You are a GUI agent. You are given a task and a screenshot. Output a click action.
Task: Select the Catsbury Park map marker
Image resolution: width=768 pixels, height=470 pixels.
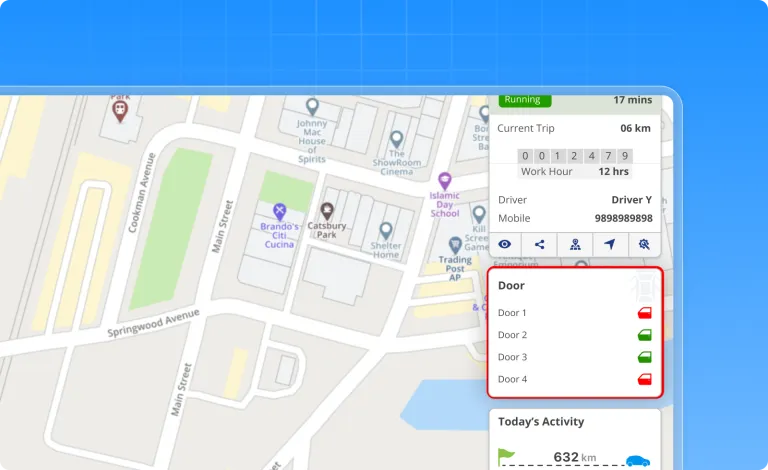[326, 211]
